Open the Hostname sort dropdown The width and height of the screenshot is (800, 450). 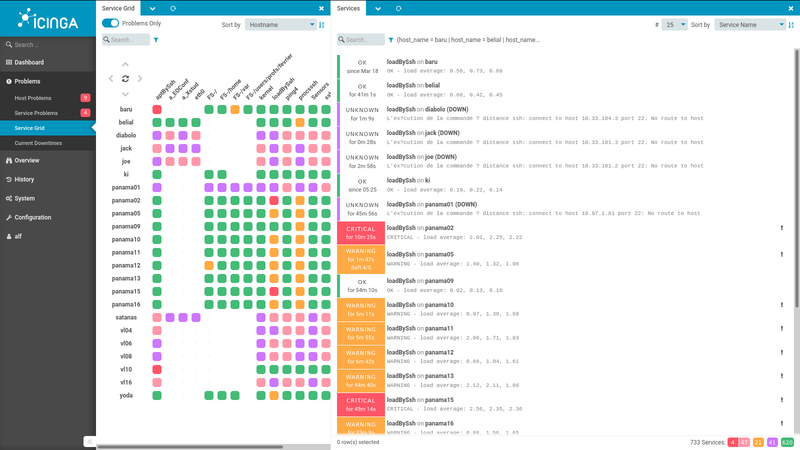[x=280, y=24]
